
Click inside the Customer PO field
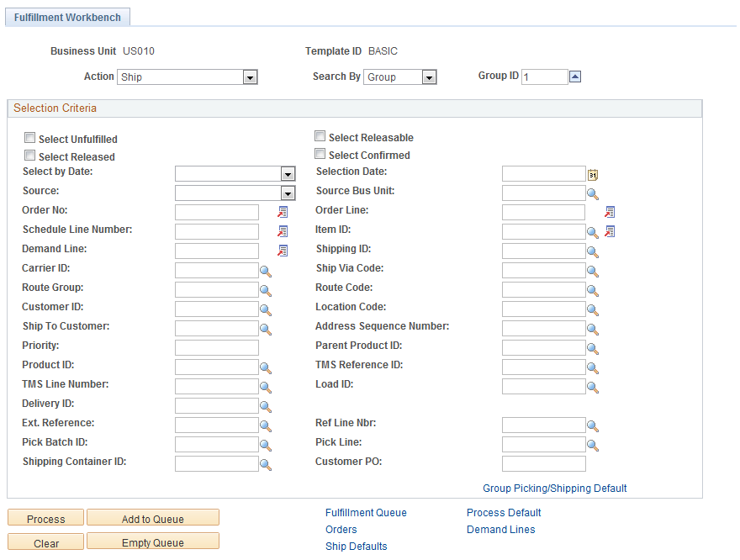(542, 463)
